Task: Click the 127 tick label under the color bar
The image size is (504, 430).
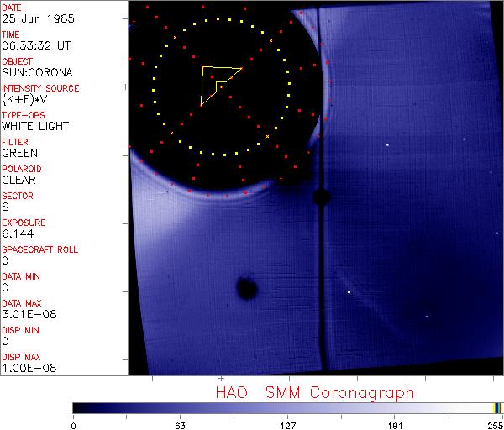Action: click(x=287, y=424)
